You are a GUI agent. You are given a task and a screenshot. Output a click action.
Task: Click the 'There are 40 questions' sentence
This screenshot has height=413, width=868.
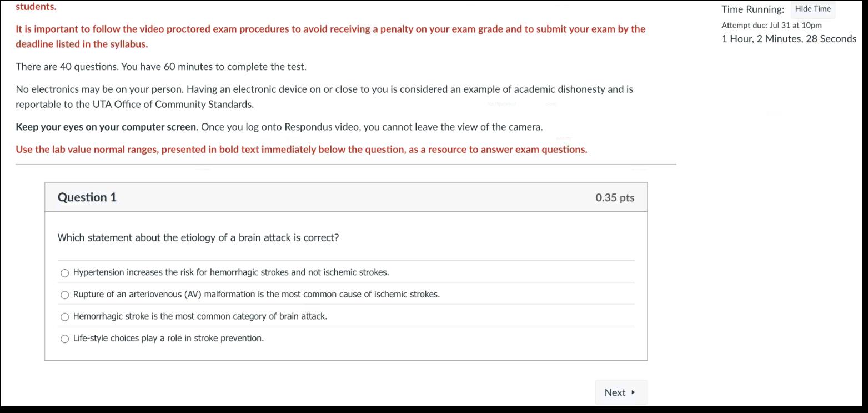click(161, 67)
